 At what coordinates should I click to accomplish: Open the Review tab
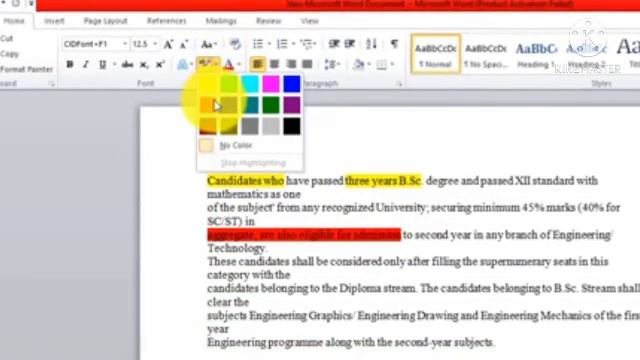tap(269, 21)
